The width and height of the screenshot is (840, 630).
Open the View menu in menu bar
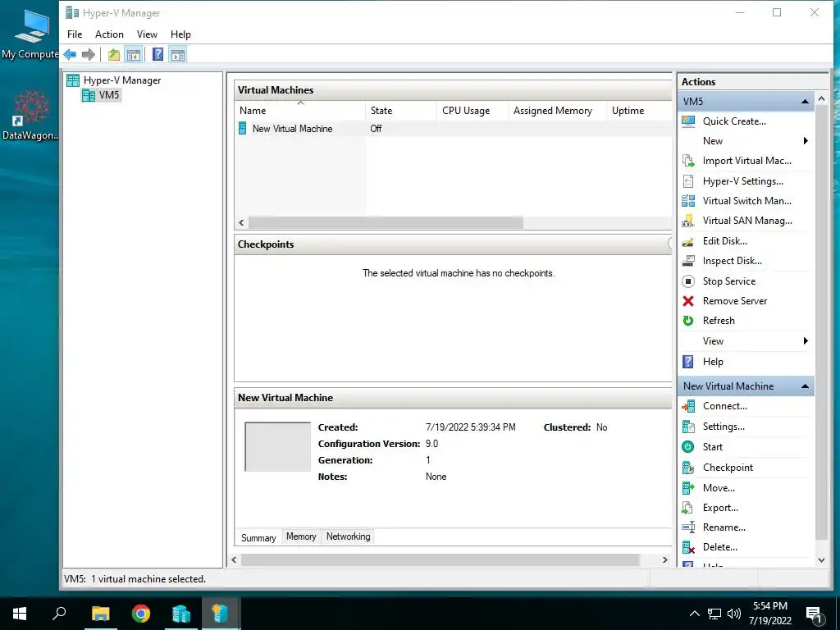[x=147, y=34]
